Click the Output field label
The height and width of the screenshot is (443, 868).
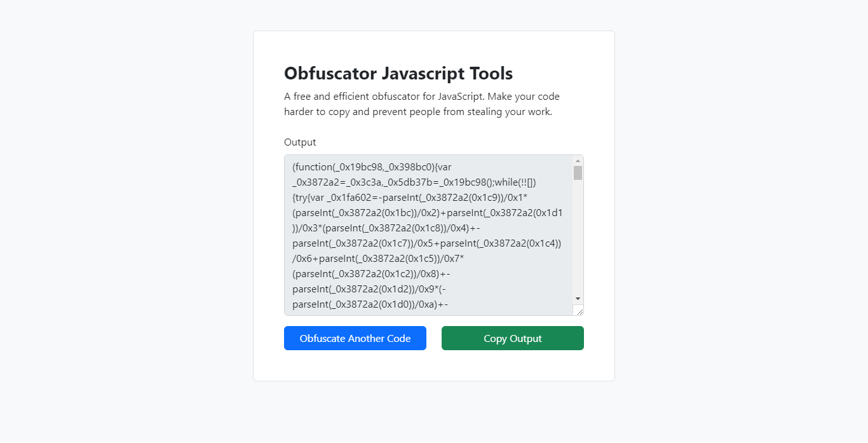(x=300, y=142)
